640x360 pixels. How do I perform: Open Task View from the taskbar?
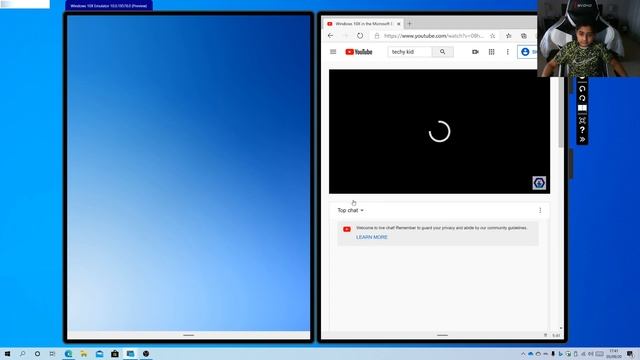pyautogui.click(x=52, y=353)
